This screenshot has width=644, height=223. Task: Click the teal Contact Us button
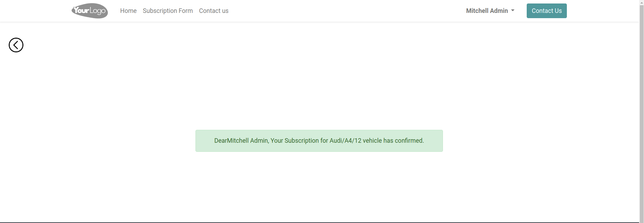[x=547, y=11]
